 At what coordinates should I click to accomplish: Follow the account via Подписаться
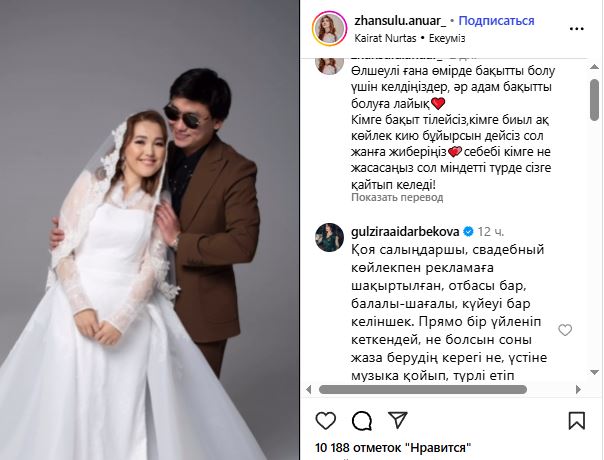click(496, 20)
